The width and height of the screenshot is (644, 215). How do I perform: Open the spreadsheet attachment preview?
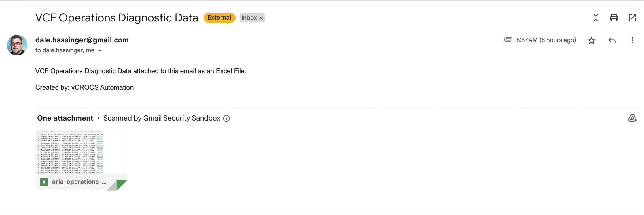point(81,152)
